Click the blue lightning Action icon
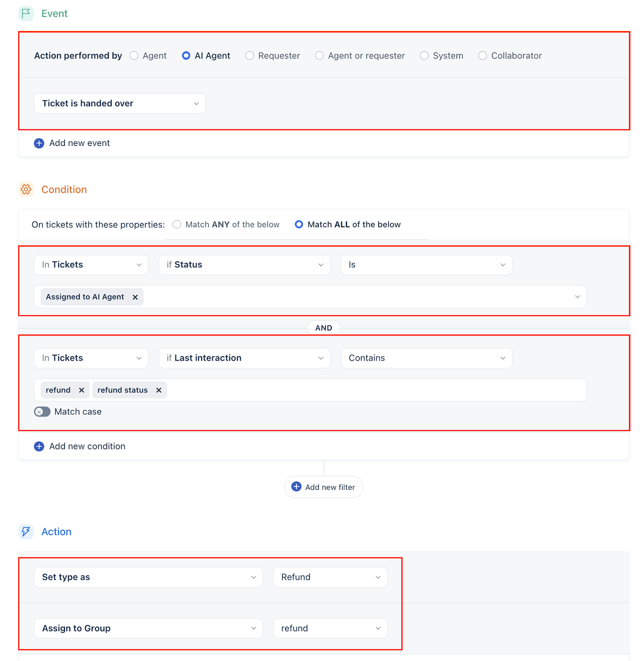 (26, 532)
